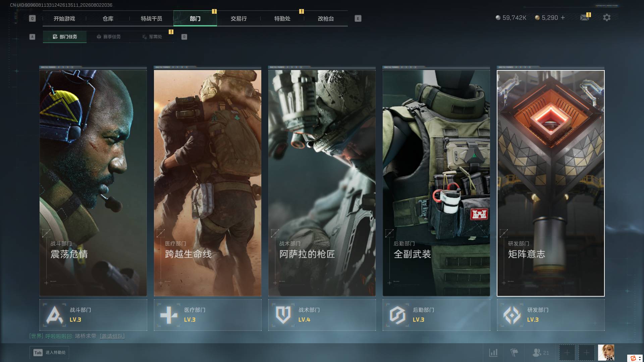Click the gold coin currency icon

537,18
